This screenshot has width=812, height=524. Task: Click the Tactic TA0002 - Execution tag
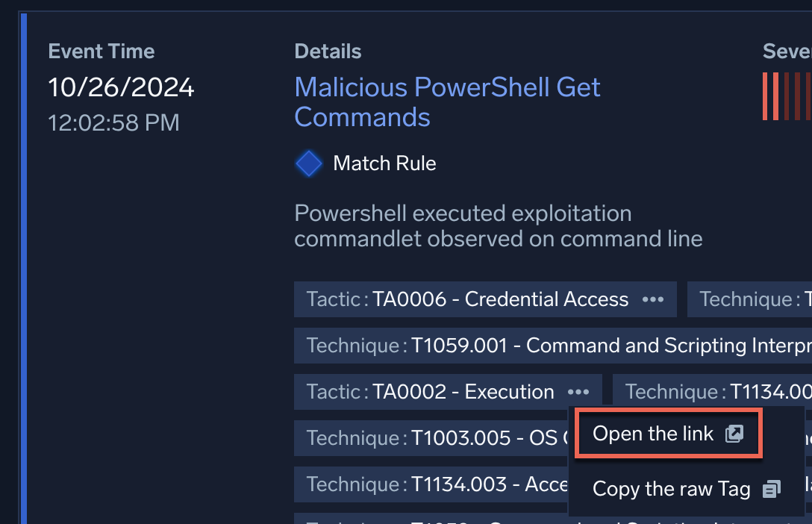click(431, 392)
